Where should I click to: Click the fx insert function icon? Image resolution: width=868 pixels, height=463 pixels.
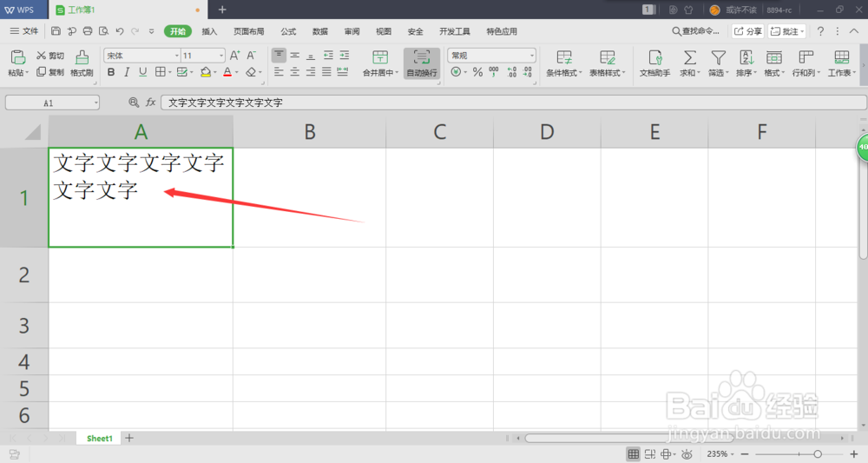point(150,103)
